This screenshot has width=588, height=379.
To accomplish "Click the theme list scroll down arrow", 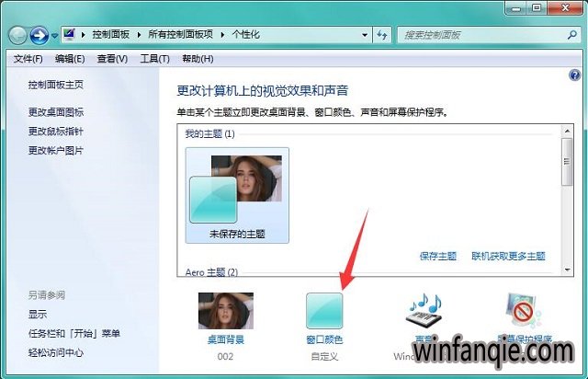I will 567,270.
